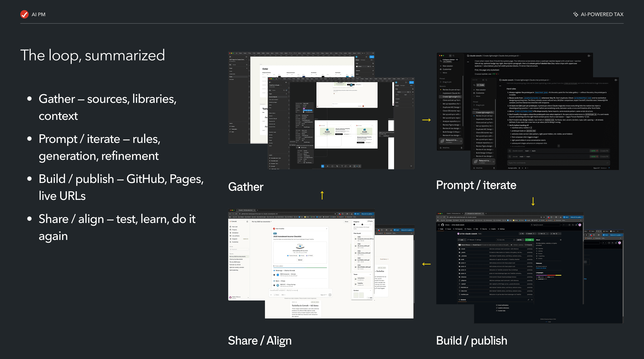
Task: Click the Pin button on GitHub repo
Action: 522,234
